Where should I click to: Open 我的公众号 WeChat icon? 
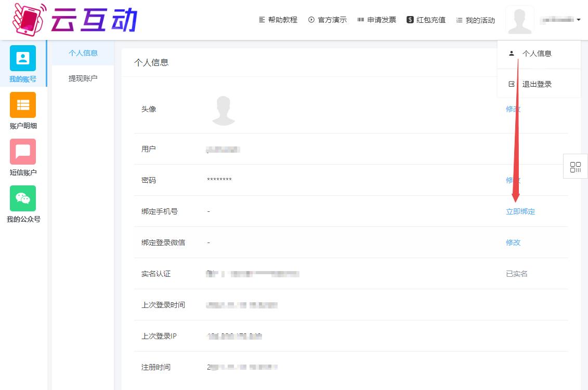point(23,198)
